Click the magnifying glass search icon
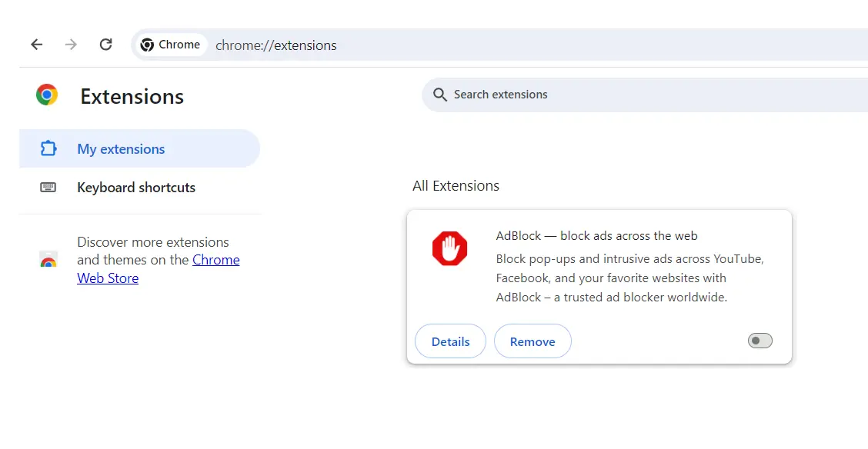This screenshot has height=449, width=868. (x=440, y=95)
